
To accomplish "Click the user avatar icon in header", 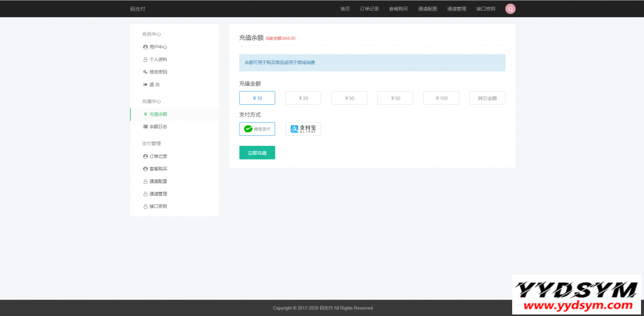I will tap(510, 9).
